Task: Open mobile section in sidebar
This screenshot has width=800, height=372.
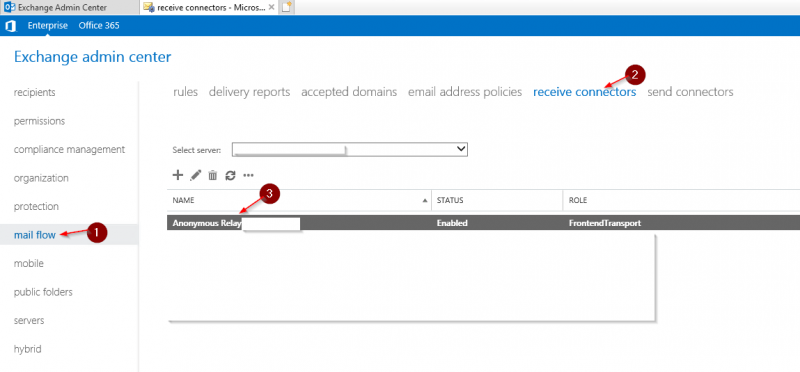Action: click(x=29, y=263)
